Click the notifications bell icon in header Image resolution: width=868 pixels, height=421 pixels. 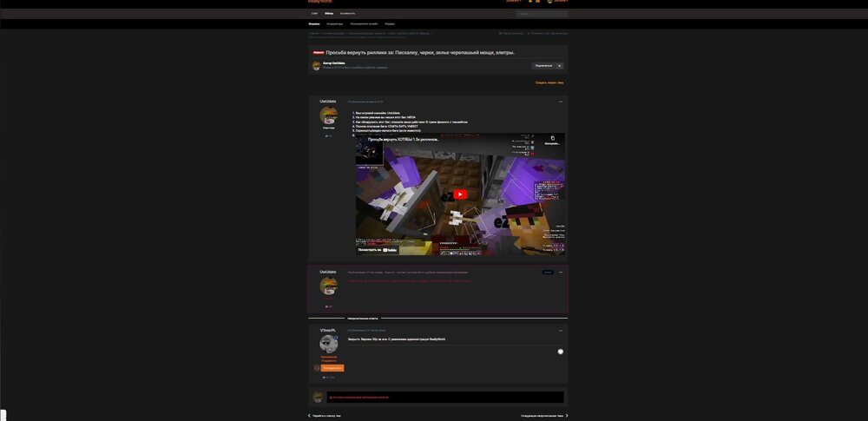[530, 1]
